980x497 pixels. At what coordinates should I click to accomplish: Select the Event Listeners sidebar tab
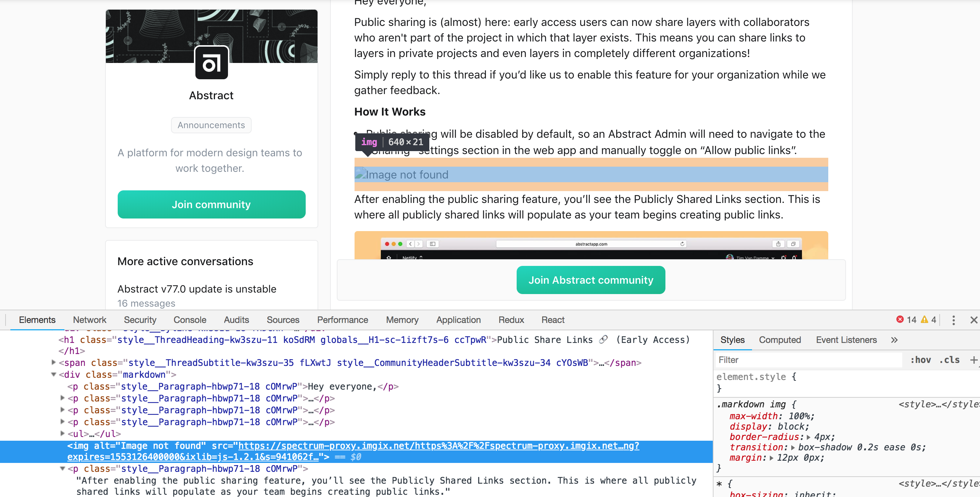click(x=846, y=340)
